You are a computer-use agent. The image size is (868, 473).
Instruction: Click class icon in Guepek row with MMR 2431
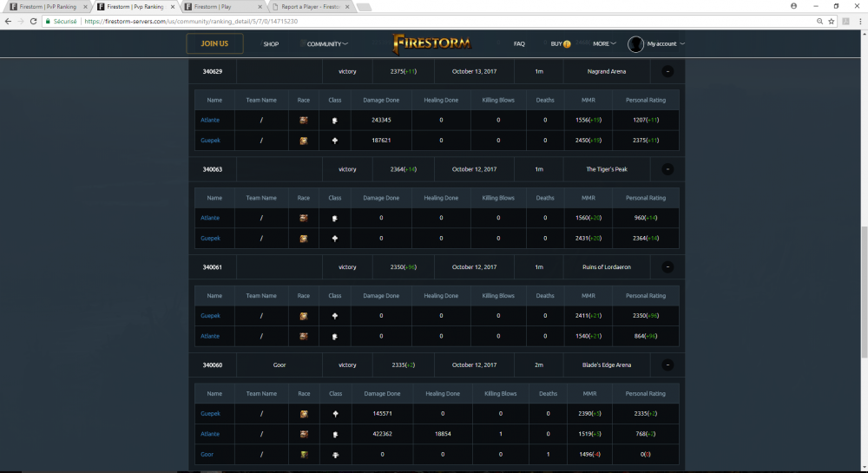click(335, 239)
